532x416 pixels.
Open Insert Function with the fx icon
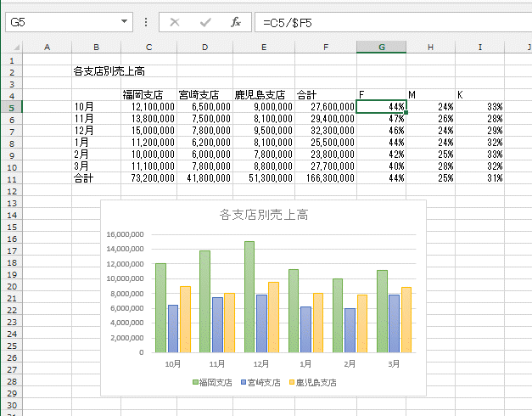[x=237, y=22]
